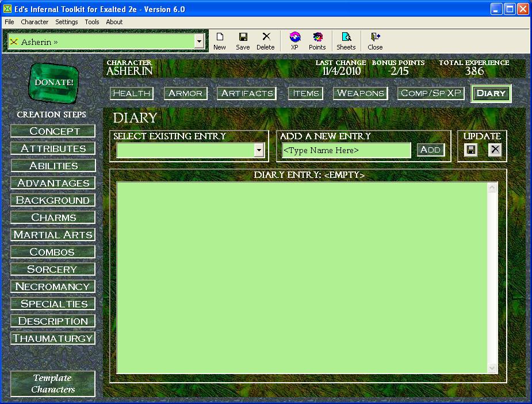Open the XP toolbar icon
Screen dimensions: 532x404
point(295,41)
